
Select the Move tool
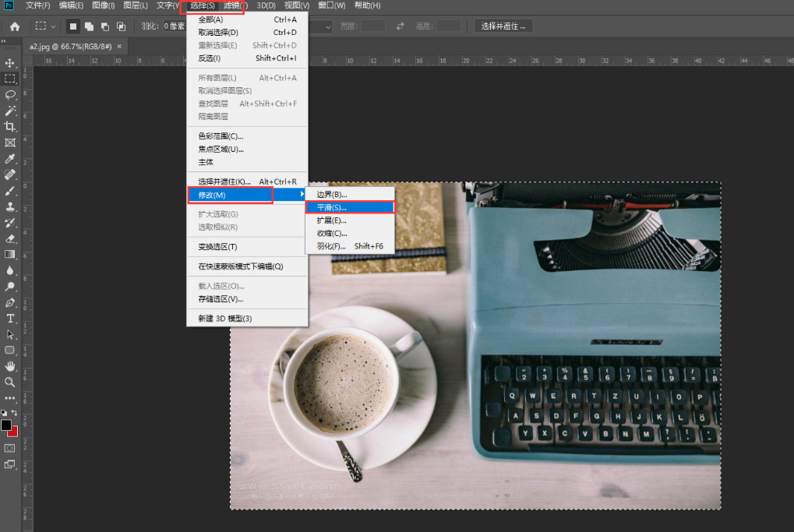(10, 63)
